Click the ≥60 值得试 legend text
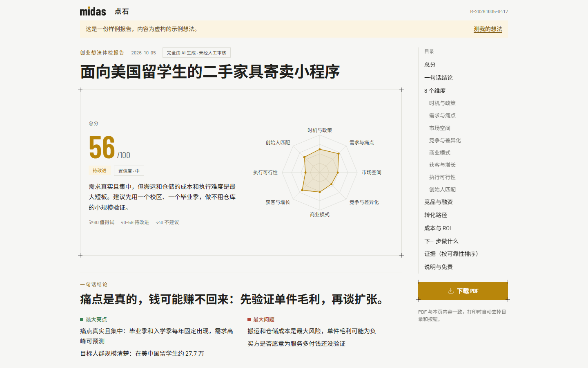The height and width of the screenshot is (368, 588). (102, 222)
